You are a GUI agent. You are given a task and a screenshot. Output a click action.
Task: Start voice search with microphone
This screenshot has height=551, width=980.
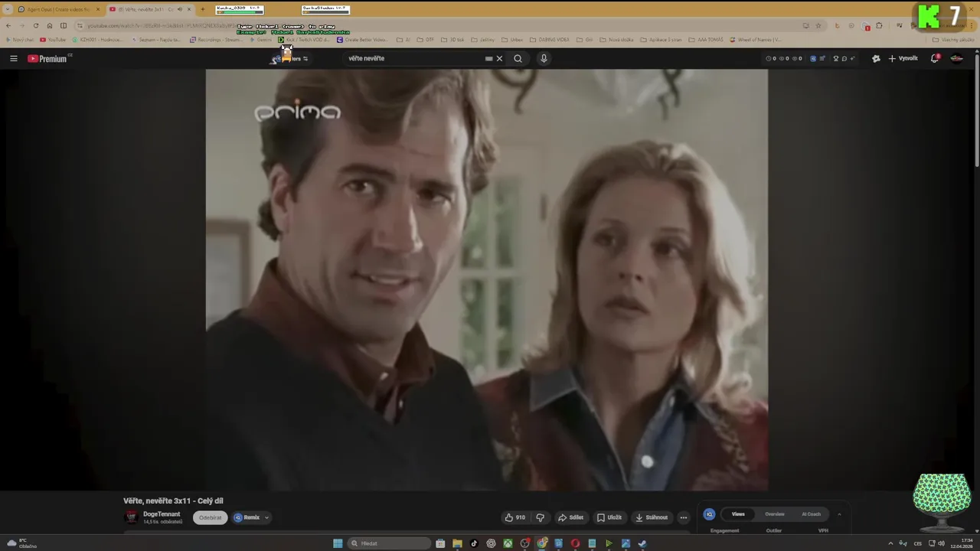coord(544,58)
